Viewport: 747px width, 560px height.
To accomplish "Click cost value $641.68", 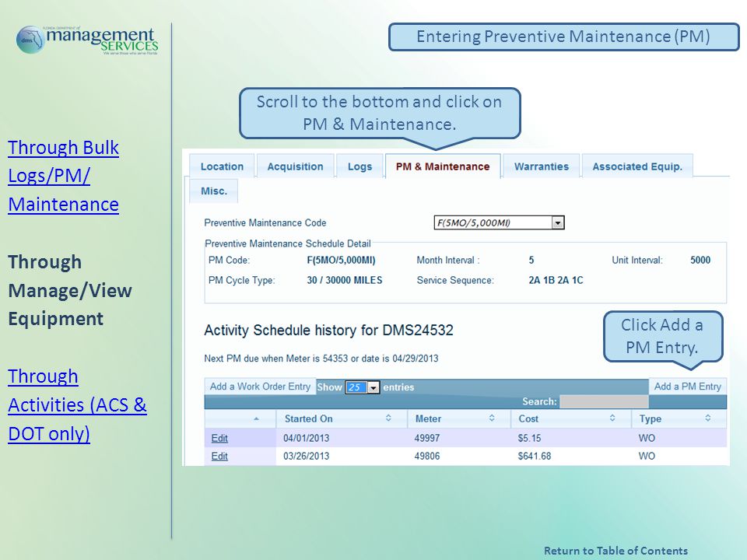I will coord(534,457).
